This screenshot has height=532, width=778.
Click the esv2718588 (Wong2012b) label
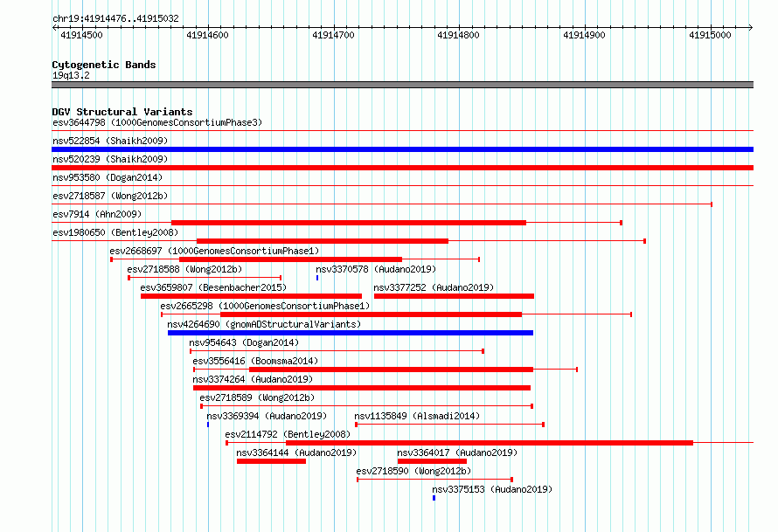(x=184, y=269)
